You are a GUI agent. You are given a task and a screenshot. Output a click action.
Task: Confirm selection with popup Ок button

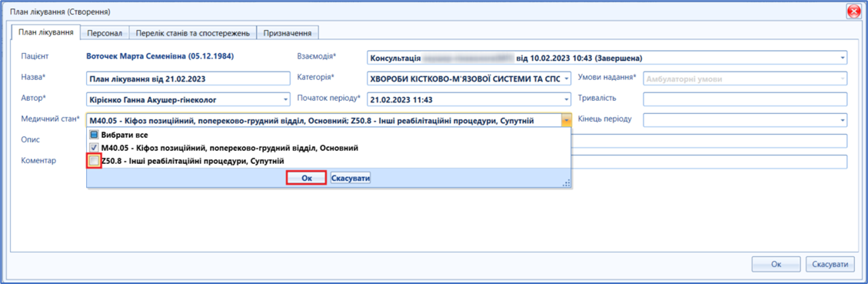point(306,178)
